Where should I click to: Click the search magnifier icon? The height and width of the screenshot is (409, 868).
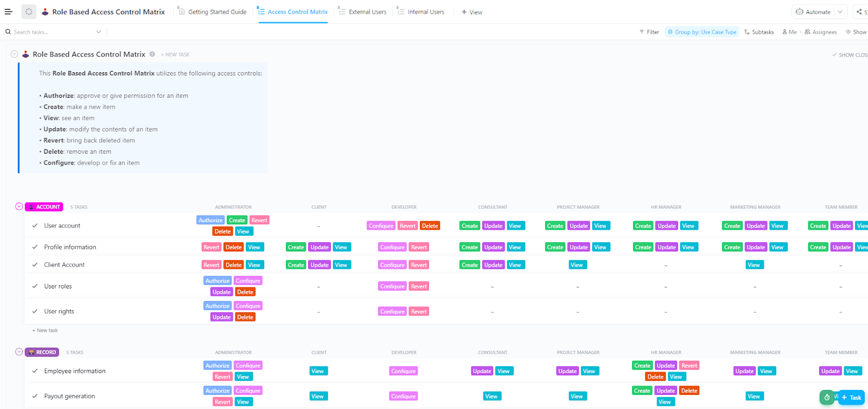8,32
